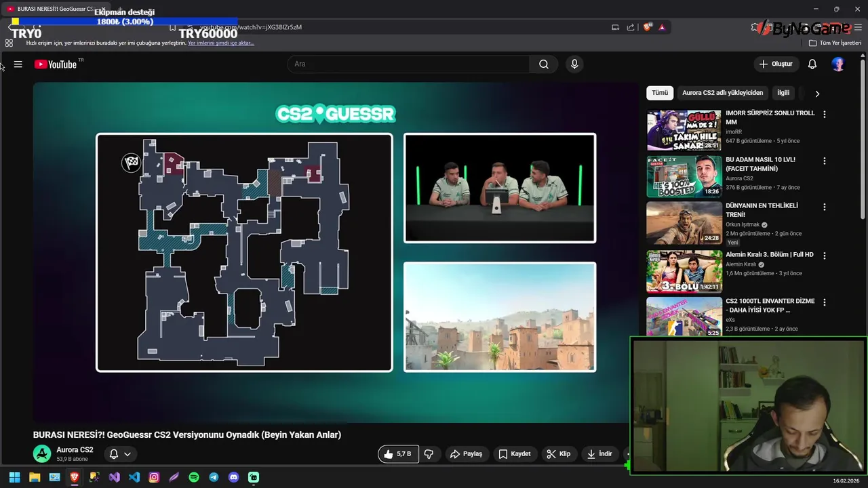Open Brave main menu hamburger icon
This screenshot has height=488, width=868.
(858, 27)
